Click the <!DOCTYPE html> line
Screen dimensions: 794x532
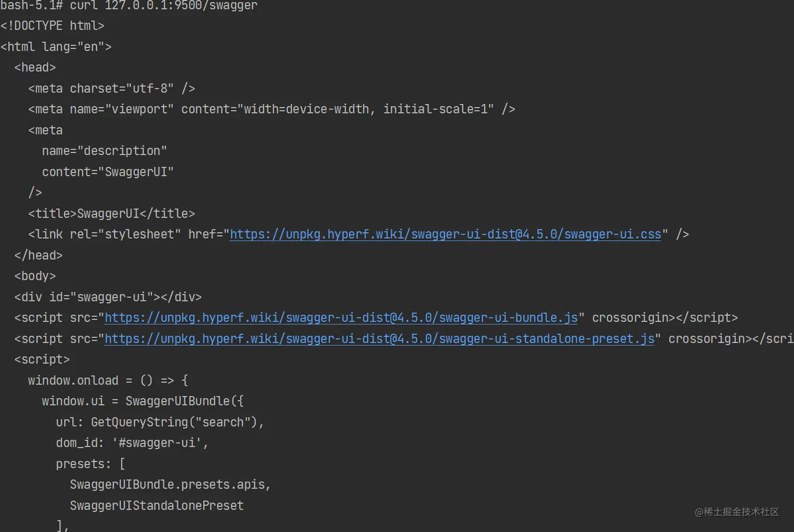pyautogui.click(x=53, y=26)
